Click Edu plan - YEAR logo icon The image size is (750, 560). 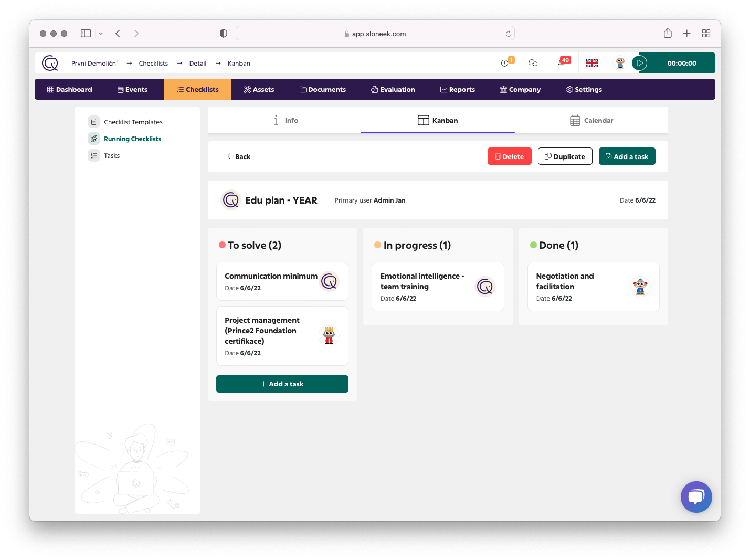[231, 200]
